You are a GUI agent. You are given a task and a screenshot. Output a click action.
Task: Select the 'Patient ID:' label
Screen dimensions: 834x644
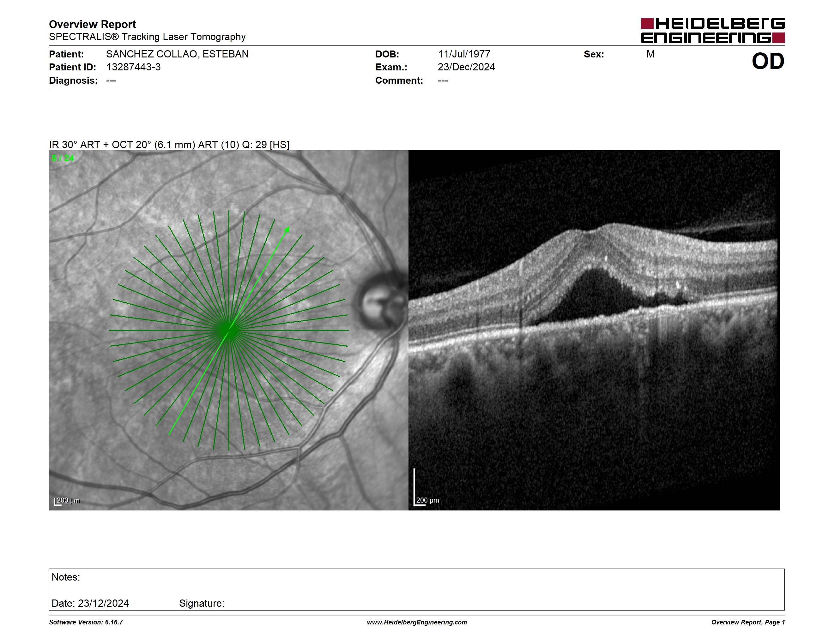(x=72, y=67)
